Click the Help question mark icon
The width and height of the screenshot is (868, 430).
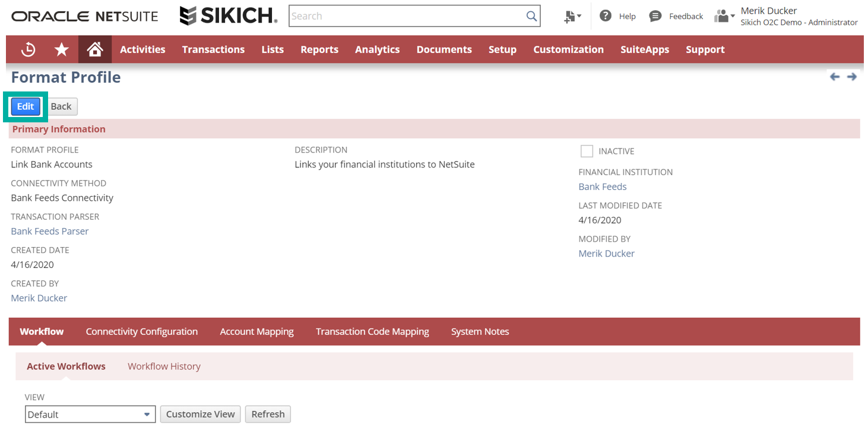tap(605, 16)
